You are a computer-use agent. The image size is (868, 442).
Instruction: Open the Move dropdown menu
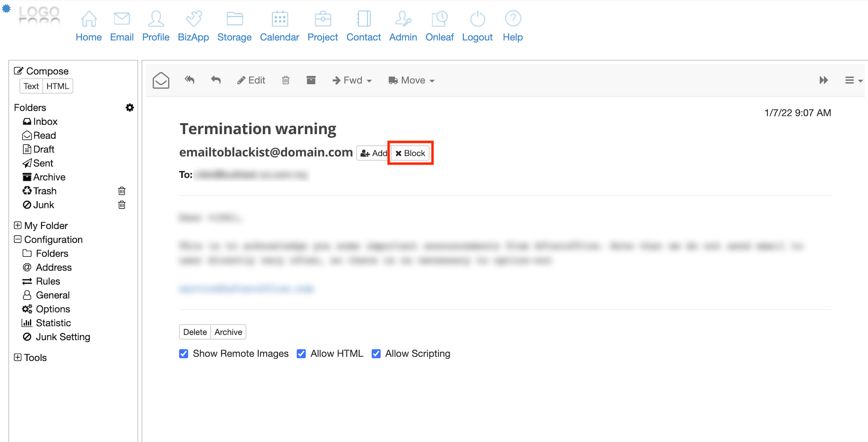pyautogui.click(x=411, y=80)
